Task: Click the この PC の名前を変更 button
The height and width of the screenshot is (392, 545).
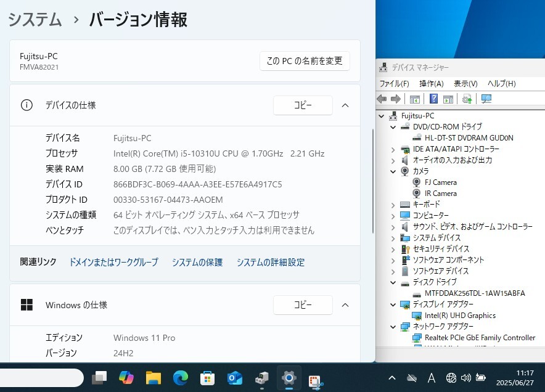Action: pyautogui.click(x=305, y=61)
